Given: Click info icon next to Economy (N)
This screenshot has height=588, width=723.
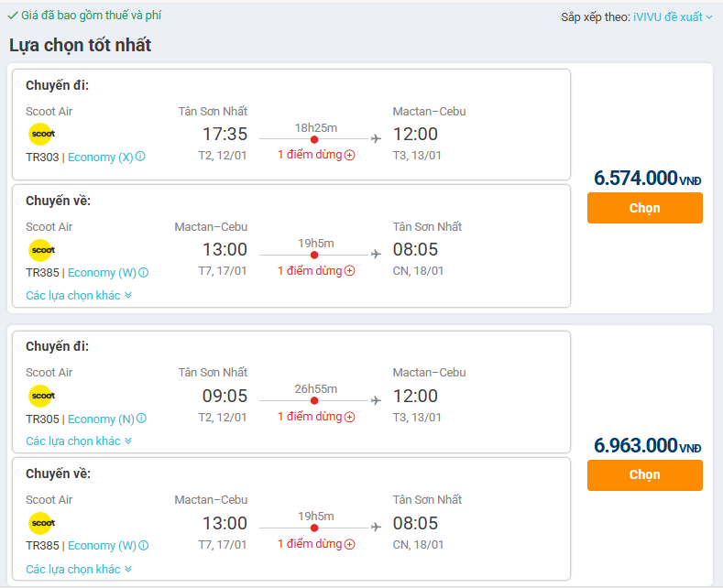Looking at the screenshot, I should [x=141, y=419].
